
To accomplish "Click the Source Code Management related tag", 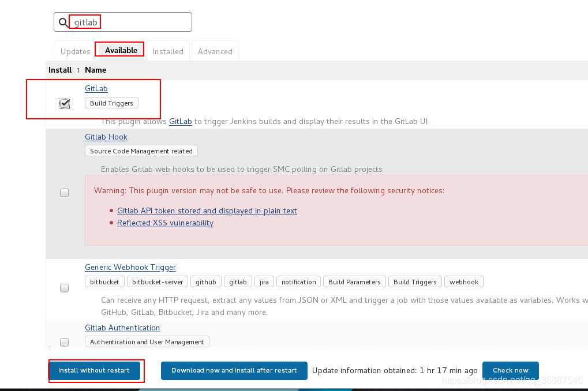I will tap(141, 151).
